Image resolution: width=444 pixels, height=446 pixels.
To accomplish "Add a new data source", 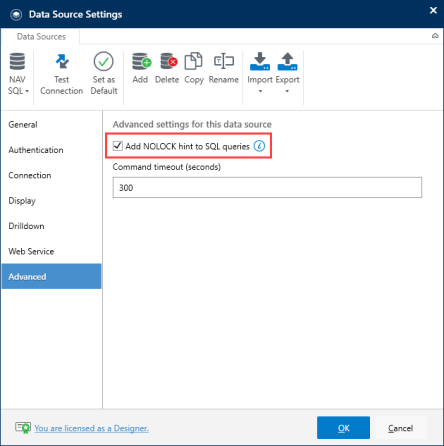I will pyautogui.click(x=141, y=68).
